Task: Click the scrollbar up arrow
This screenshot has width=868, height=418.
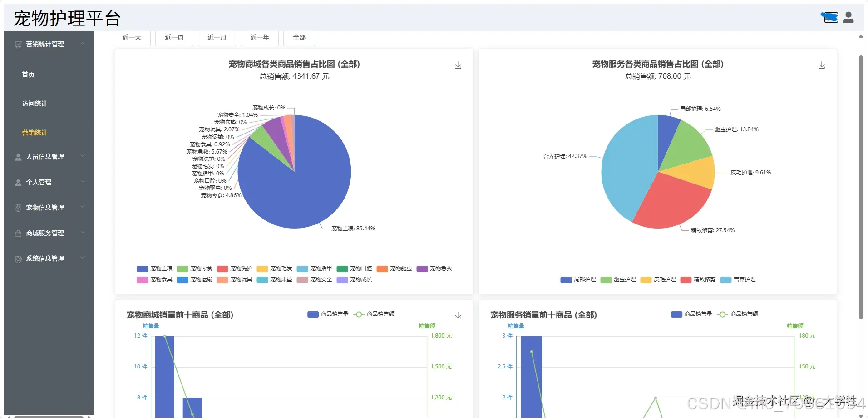Action: pos(861,36)
